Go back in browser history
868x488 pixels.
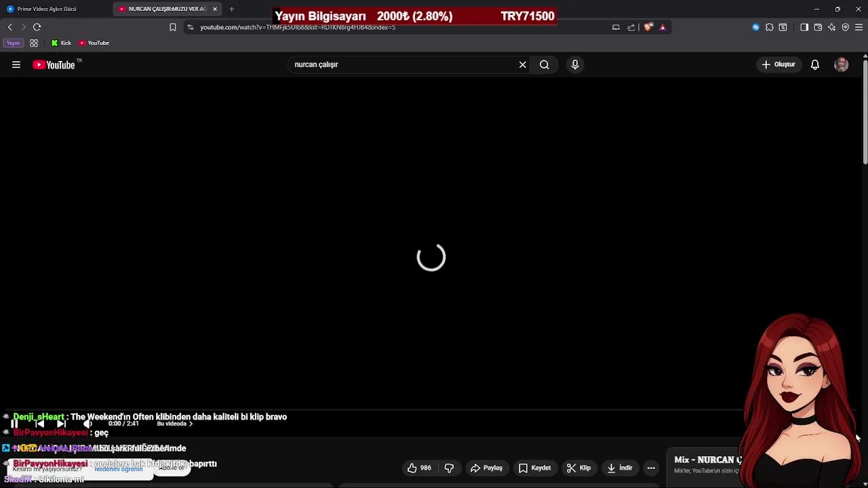click(9, 27)
